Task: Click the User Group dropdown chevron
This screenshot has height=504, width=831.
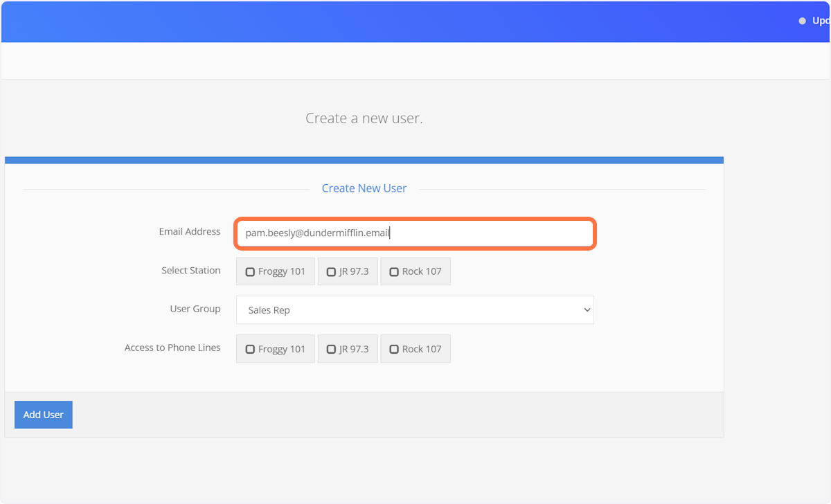Action: point(587,309)
